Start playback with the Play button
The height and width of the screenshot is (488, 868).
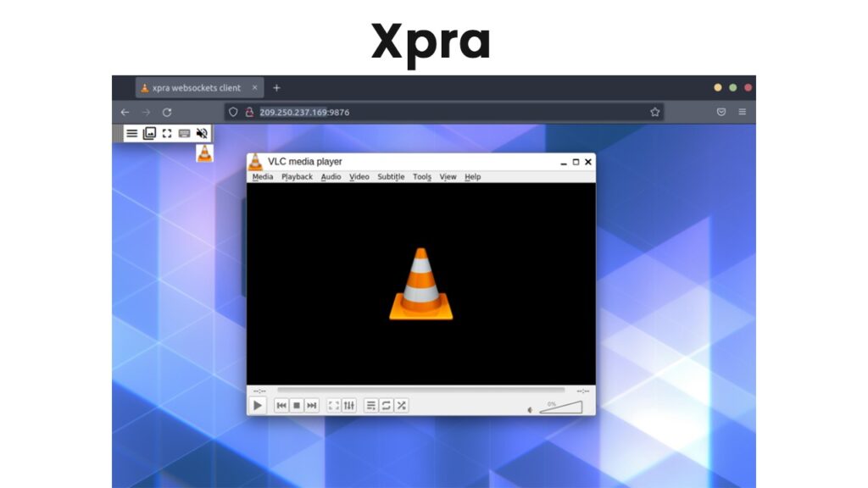coord(258,406)
